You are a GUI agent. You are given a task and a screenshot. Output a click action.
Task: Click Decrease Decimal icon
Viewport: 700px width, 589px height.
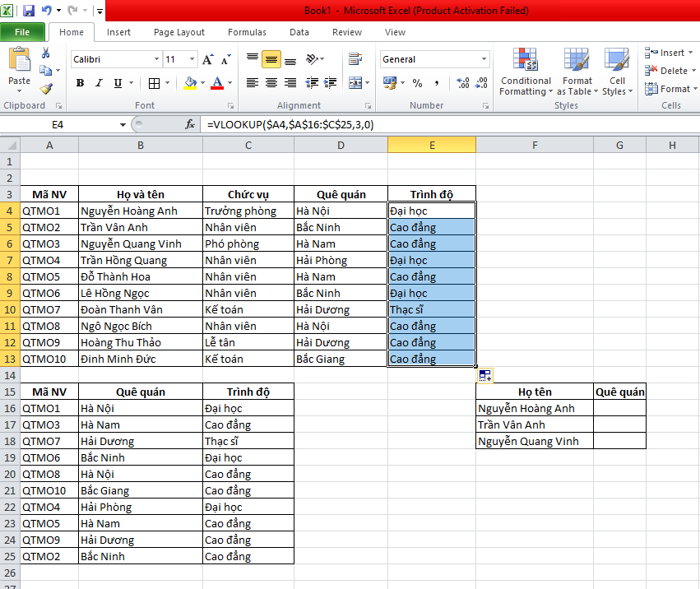pyautogui.click(x=482, y=83)
